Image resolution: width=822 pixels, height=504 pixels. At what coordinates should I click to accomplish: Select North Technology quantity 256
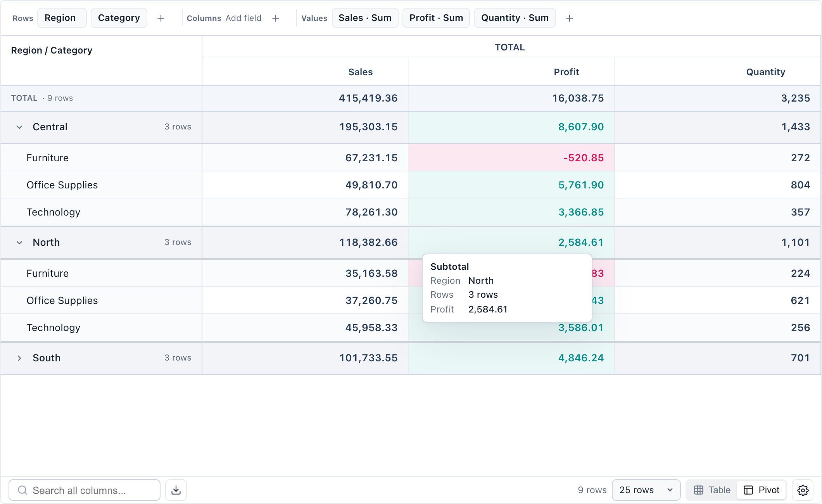pos(718,328)
